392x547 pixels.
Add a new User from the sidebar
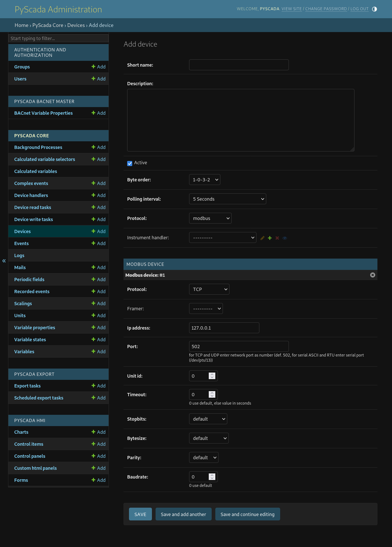(98, 79)
